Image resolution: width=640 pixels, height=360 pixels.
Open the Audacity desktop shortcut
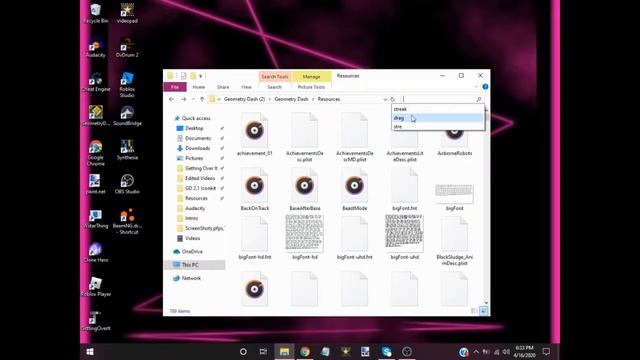coord(96,47)
